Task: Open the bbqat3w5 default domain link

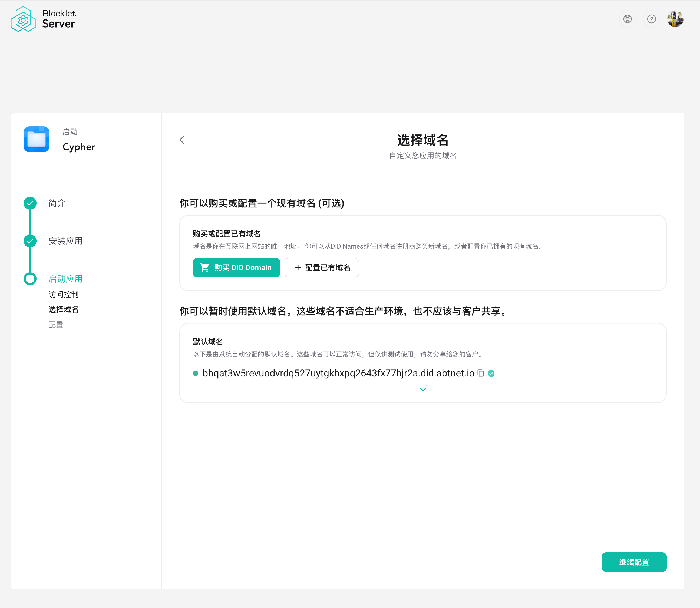Action: (x=338, y=373)
